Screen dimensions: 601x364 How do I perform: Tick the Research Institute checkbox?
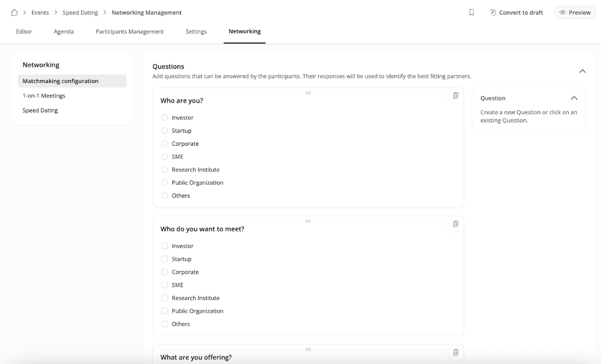click(164, 298)
